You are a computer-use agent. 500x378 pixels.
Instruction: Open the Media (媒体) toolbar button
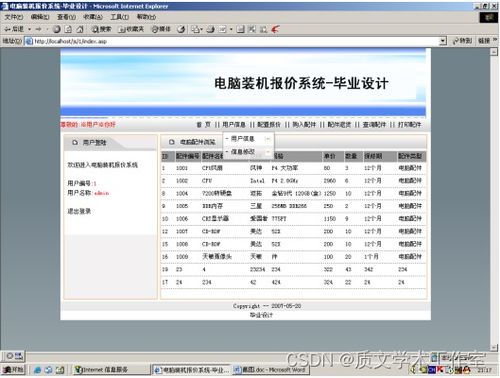[161, 29]
